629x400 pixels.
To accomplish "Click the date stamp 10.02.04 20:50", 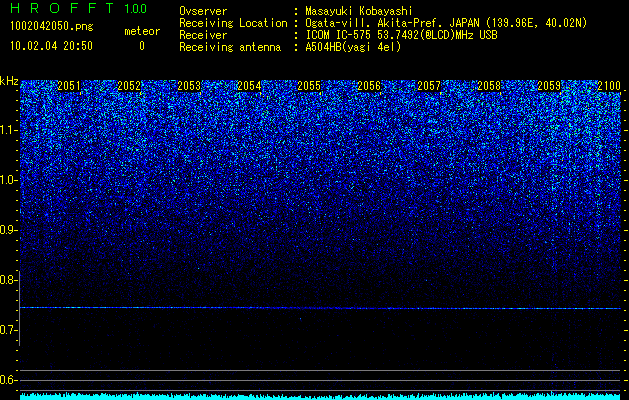I will pyautogui.click(x=51, y=46).
